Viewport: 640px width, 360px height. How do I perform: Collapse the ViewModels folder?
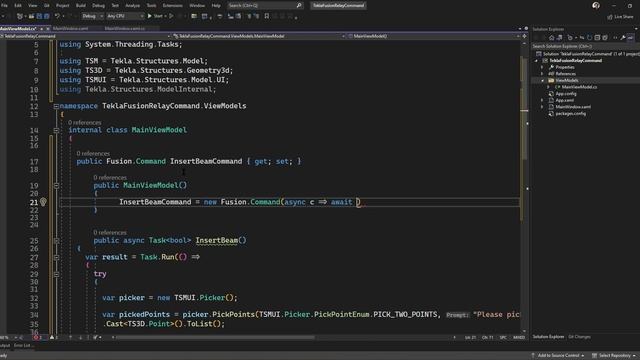coord(542,80)
